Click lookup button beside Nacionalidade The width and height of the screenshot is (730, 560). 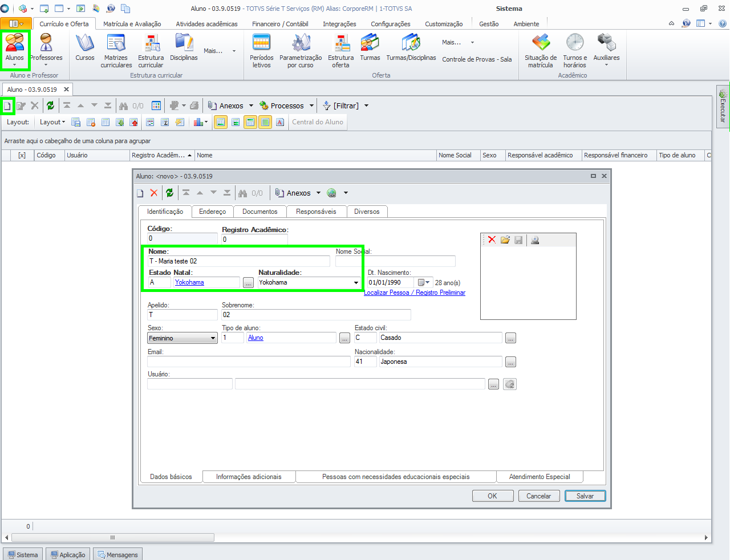tap(510, 362)
